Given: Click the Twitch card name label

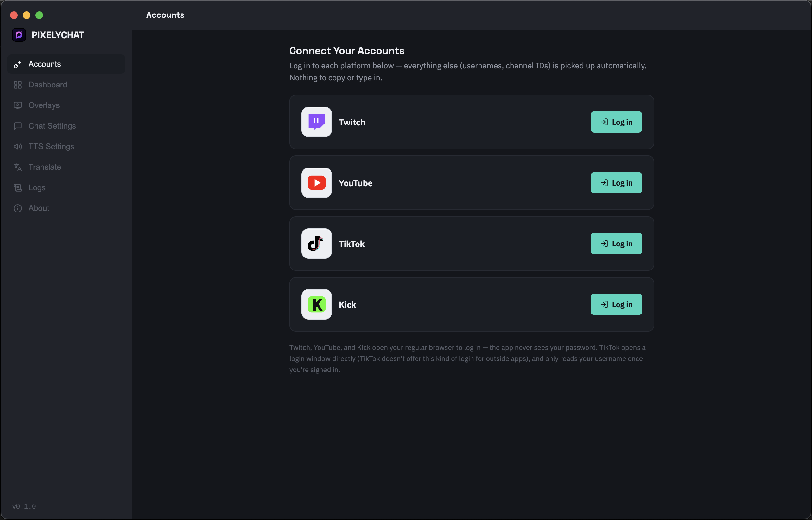Looking at the screenshot, I should click(x=352, y=122).
